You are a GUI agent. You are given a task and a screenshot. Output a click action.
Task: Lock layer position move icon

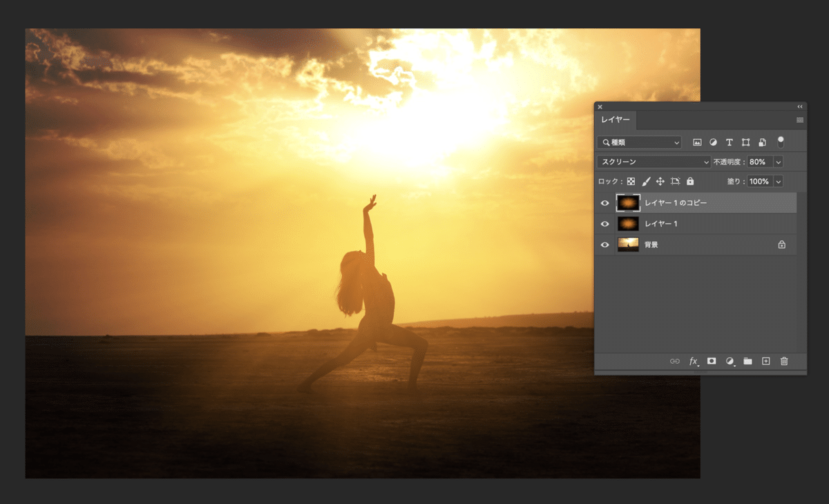[x=660, y=181]
